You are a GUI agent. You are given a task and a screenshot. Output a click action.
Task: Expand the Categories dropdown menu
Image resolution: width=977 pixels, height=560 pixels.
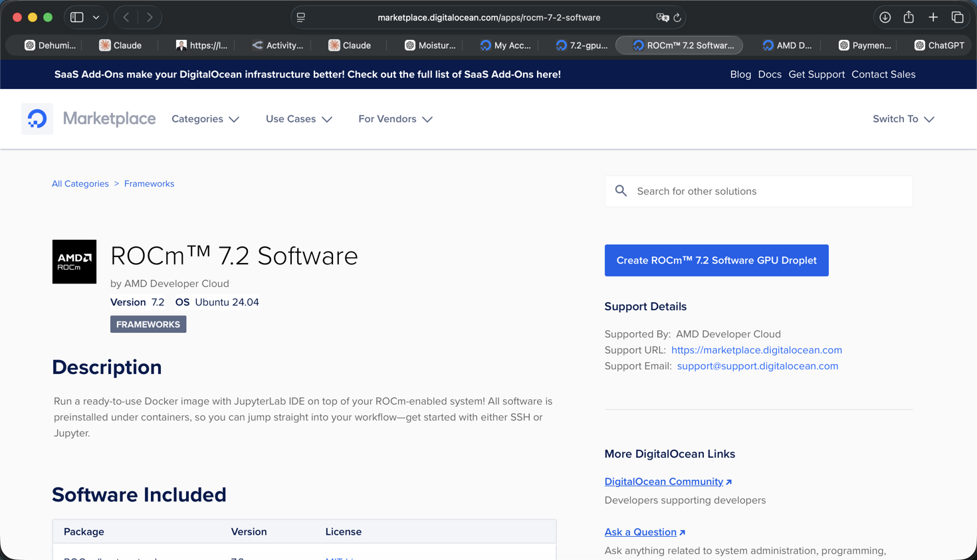pyautogui.click(x=205, y=119)
